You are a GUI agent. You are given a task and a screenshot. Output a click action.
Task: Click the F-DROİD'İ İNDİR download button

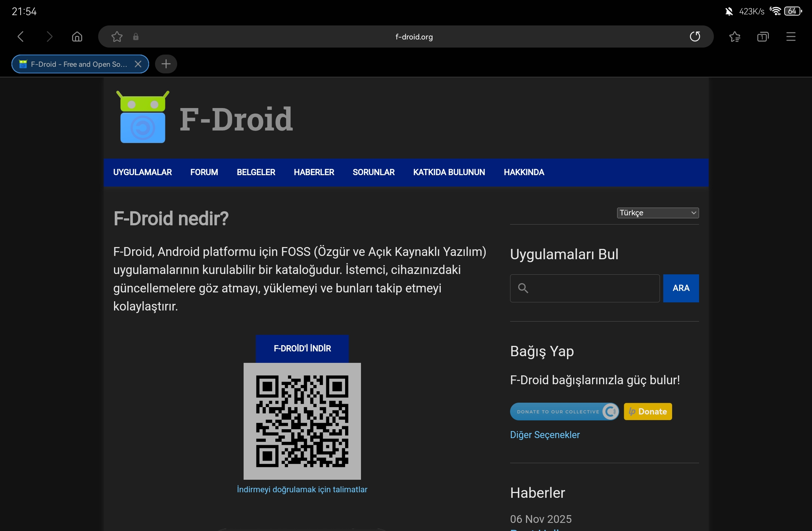tap(302, 348)
